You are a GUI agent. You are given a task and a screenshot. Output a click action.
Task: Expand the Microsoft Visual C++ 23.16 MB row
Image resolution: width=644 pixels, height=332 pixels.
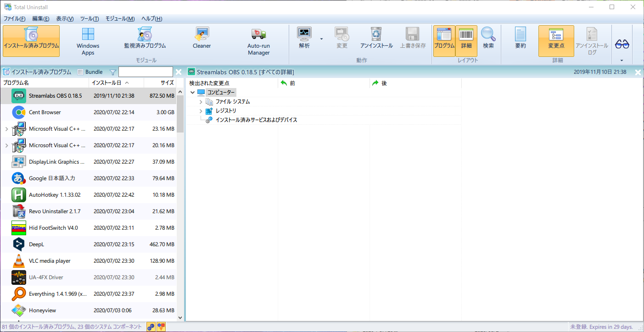coord(6,129)
